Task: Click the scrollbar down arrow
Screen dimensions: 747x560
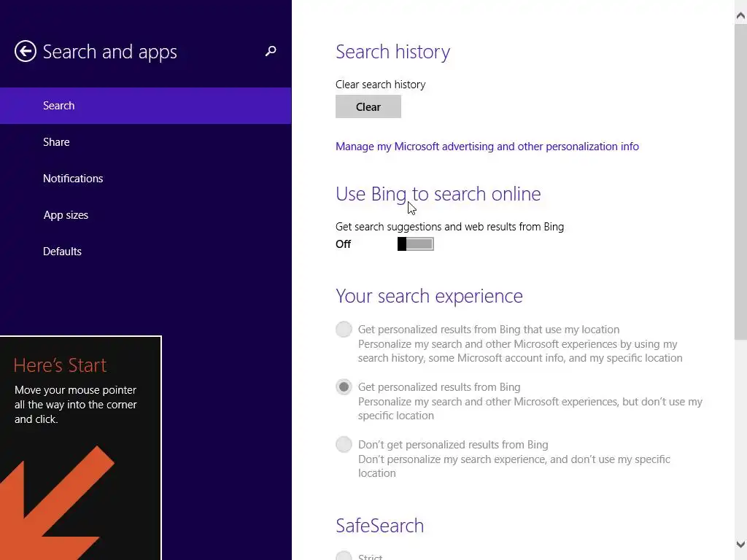Action: pos(740,544)
